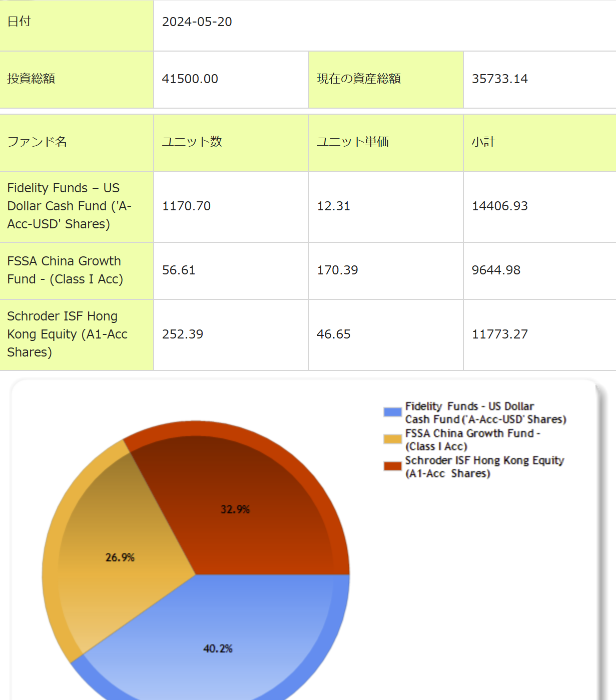Click the Schroder ISF Hong Kong Equity name
Image resolution: width=616 pixels, height=700 pixels.
67,334
